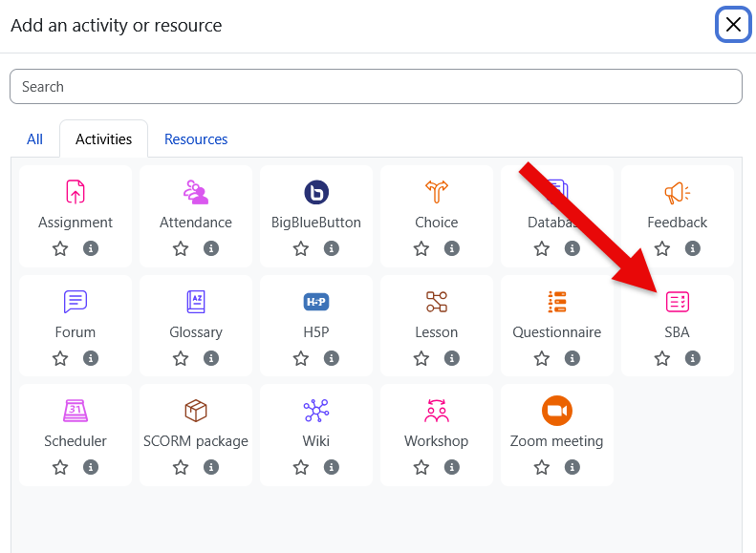Screen dimensions: 756x553
Task: Select the Choice activity icon
Action: 437,192
